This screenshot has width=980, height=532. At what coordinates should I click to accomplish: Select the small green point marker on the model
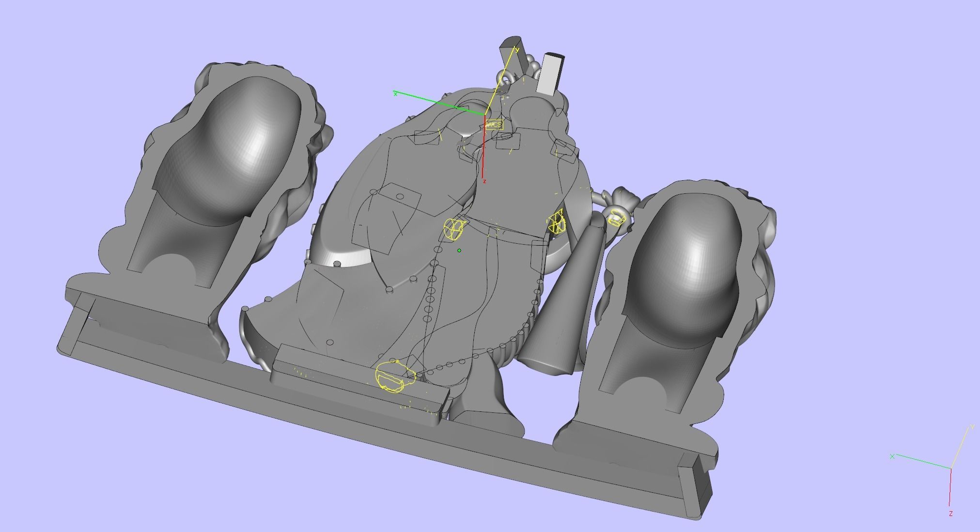click(x=459, y=250)
